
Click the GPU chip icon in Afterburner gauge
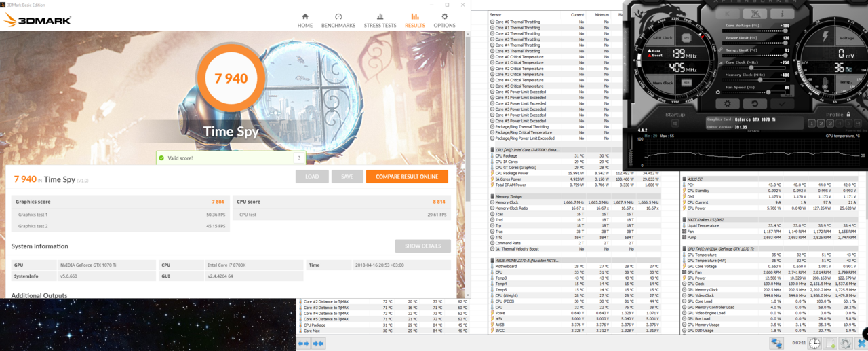pos(687,38)
